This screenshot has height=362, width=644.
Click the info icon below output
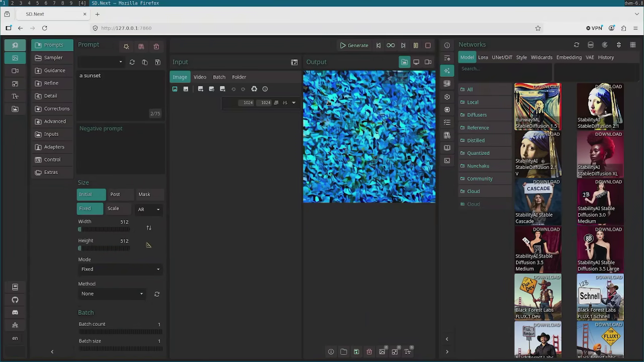click(x=331, y=352)
